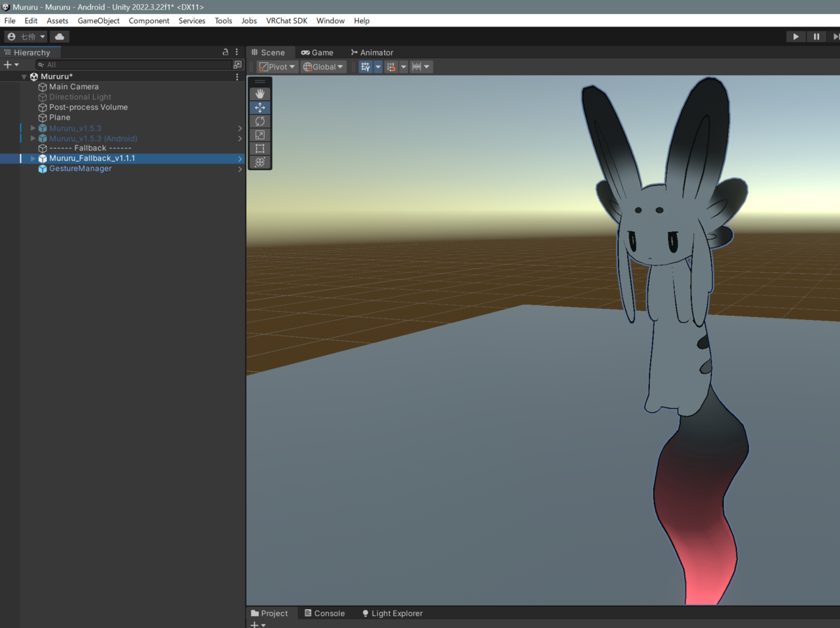This screenshot has height=628, width=840.
Task: Open the account dropdown
Action: [26, 36]
